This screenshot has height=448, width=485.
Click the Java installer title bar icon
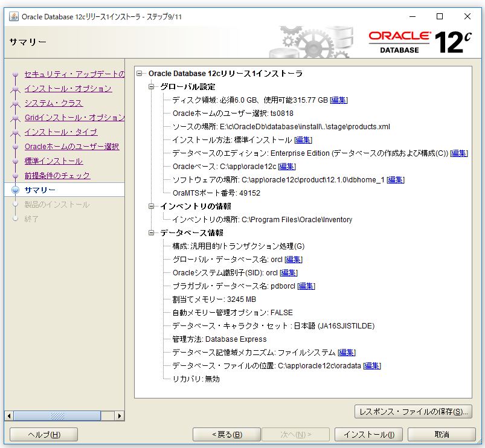pyautogui.click(x=14, y=16)
